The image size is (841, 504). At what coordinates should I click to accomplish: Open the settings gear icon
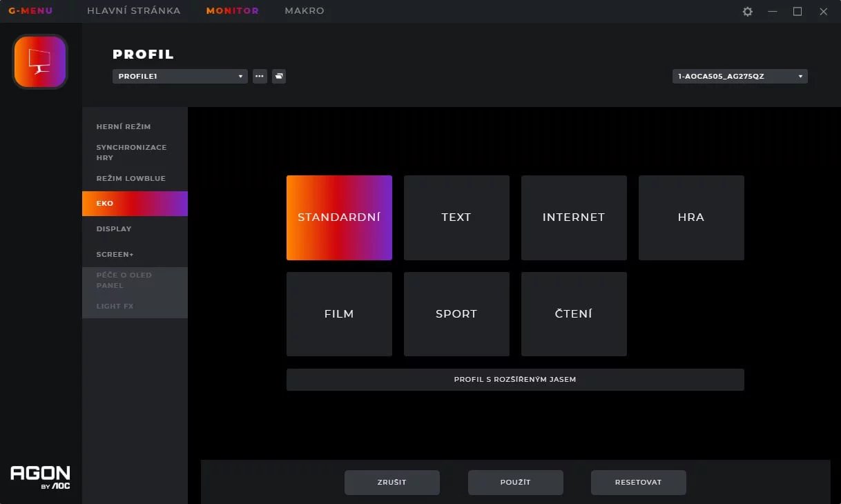pos(747,11)
